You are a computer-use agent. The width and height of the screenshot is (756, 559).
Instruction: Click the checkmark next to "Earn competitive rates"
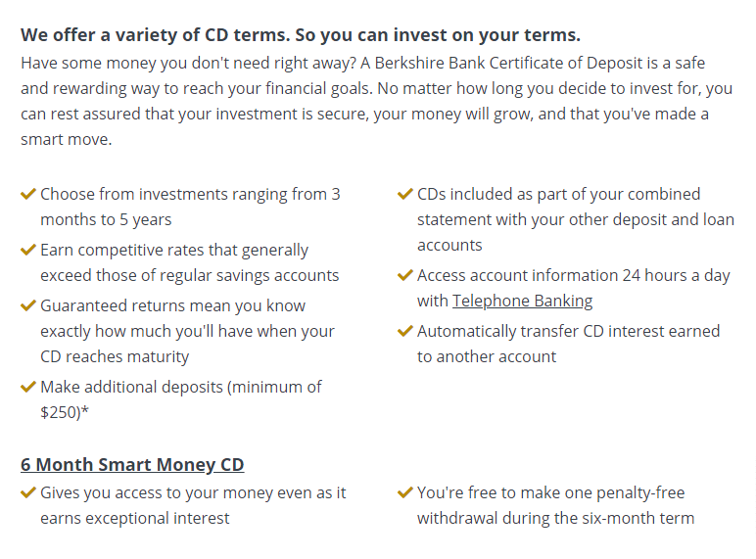(x=28, y=250)
